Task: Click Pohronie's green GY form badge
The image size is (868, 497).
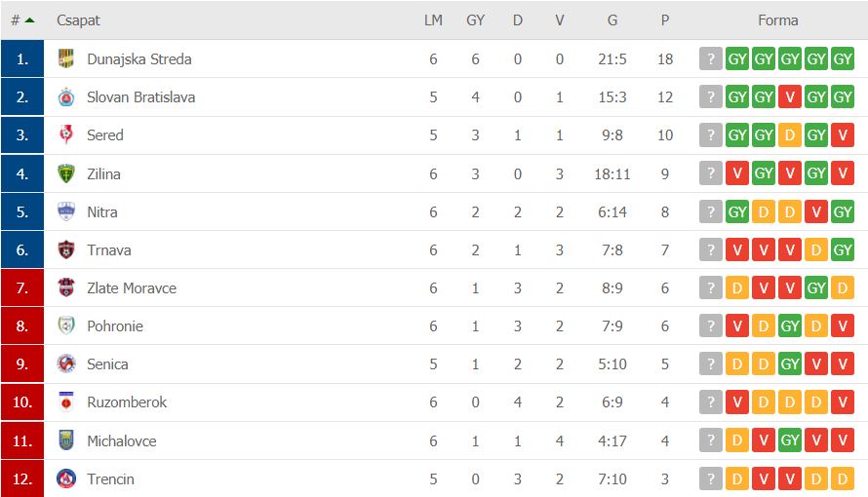Action: 790,326
